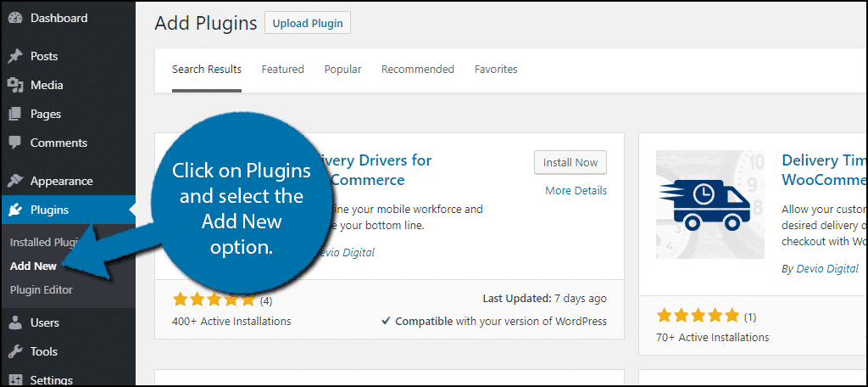Click Install Now for Delivery Drivers plugin

570,162
